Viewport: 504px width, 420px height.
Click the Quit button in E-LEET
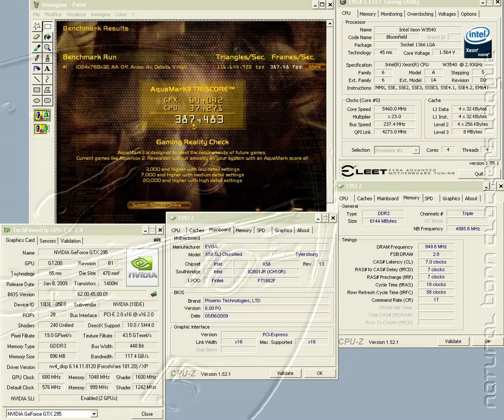tap(478, 174)
